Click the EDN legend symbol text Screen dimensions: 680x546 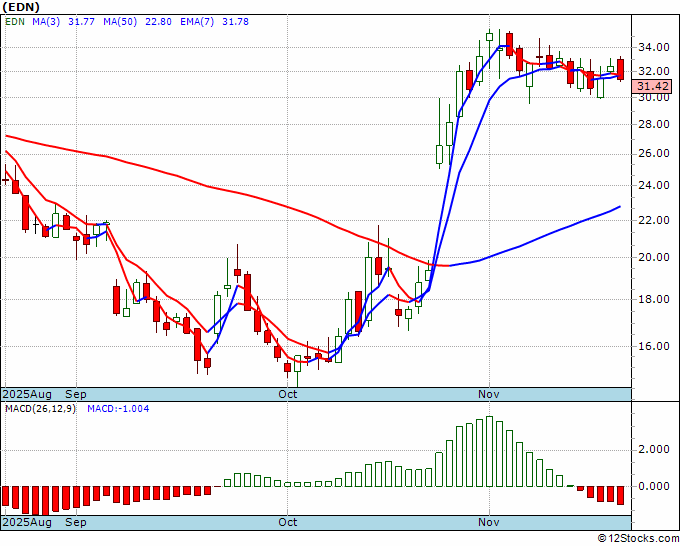tap(15, 22)
